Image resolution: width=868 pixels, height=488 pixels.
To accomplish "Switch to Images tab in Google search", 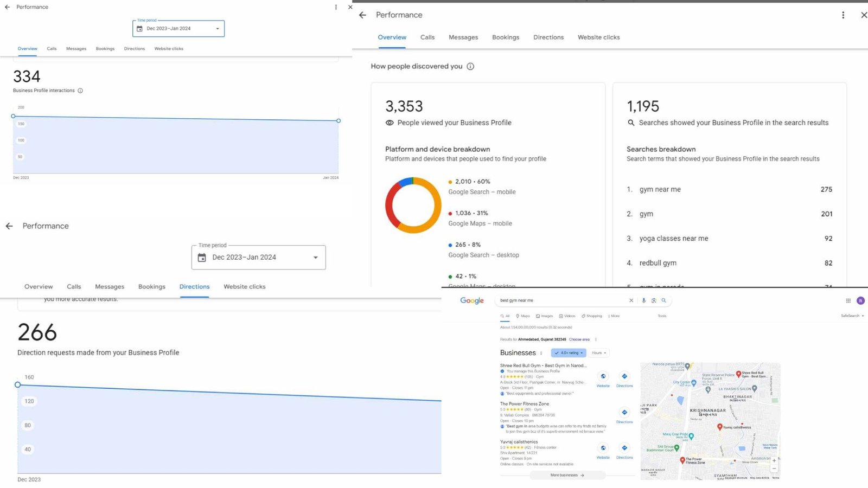I will tap(545, 316).
